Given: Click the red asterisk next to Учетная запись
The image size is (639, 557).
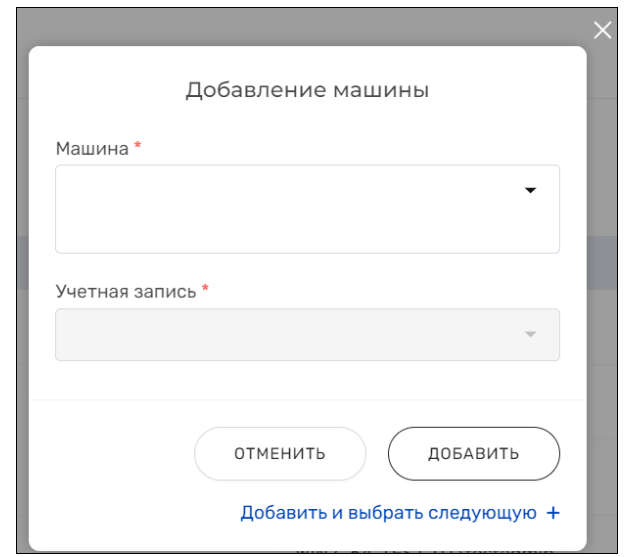Looking at the screenshot, I should [205, 291].
